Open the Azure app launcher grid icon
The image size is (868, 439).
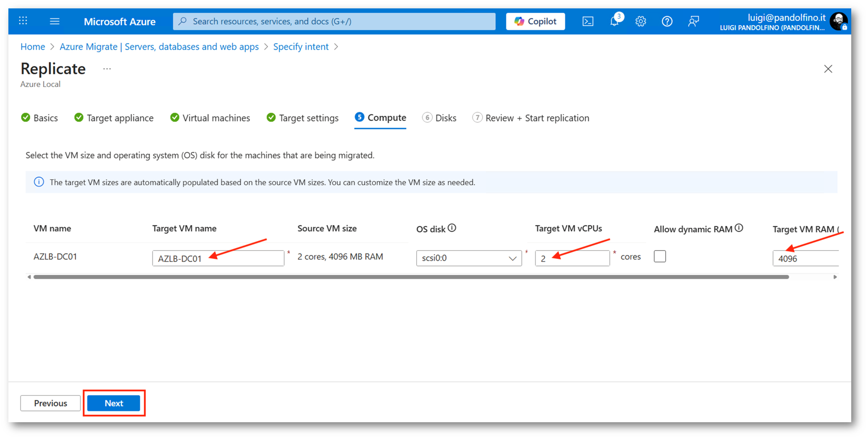click(x=23, y=21)
